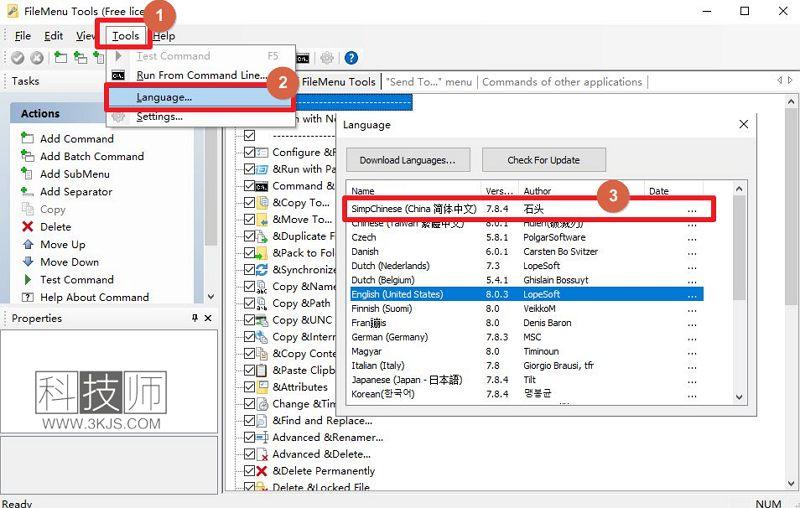Click the Download Languages... button
This screenshot has width=800, height=508.
coord(408,160)
